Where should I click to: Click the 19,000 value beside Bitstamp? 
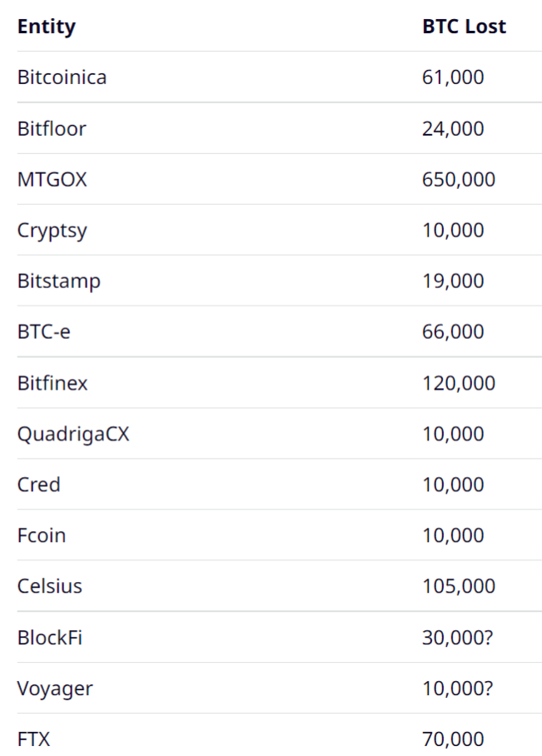(453, 281)
